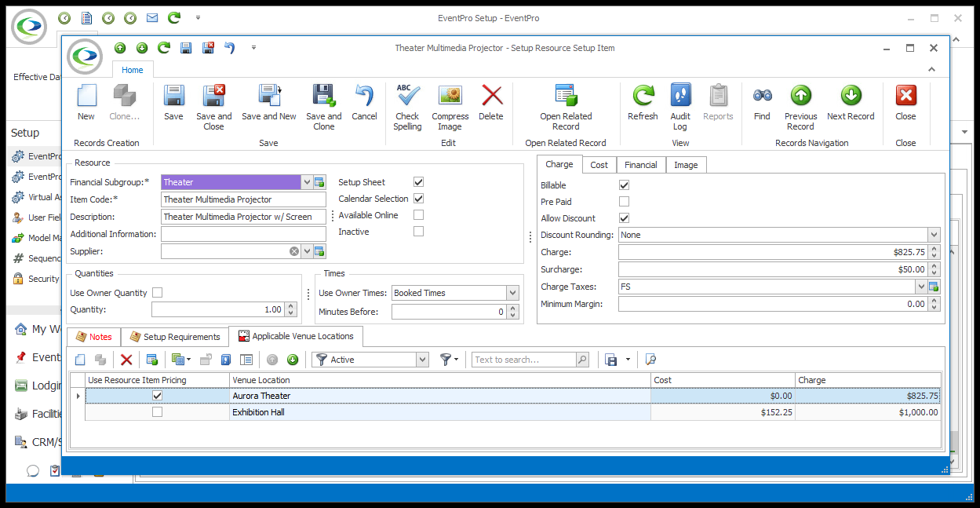Open the Notes tab
The width and height of the screenshot is (980, 508).
[93, 337]
